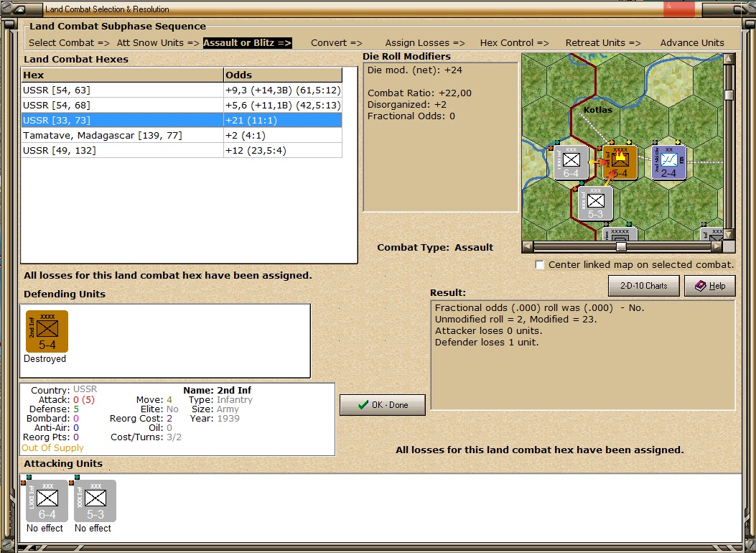Click the LXXI Inf 6-4 attacking unit counter

[x=47, y=501]
